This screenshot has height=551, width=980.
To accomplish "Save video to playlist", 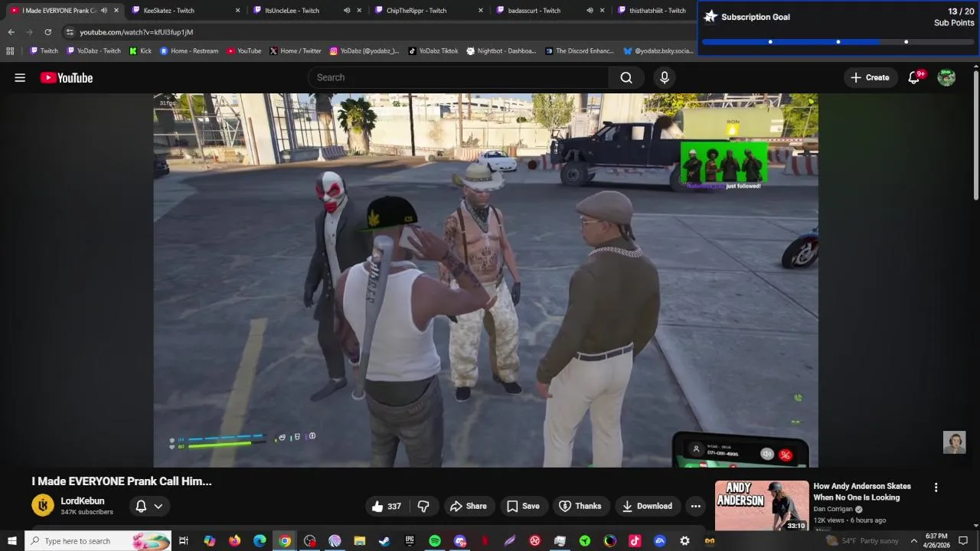I will 524,506.
